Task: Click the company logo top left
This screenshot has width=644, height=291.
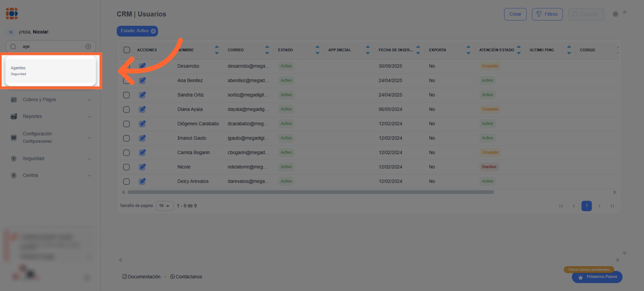Action: [x=12, y=13]
